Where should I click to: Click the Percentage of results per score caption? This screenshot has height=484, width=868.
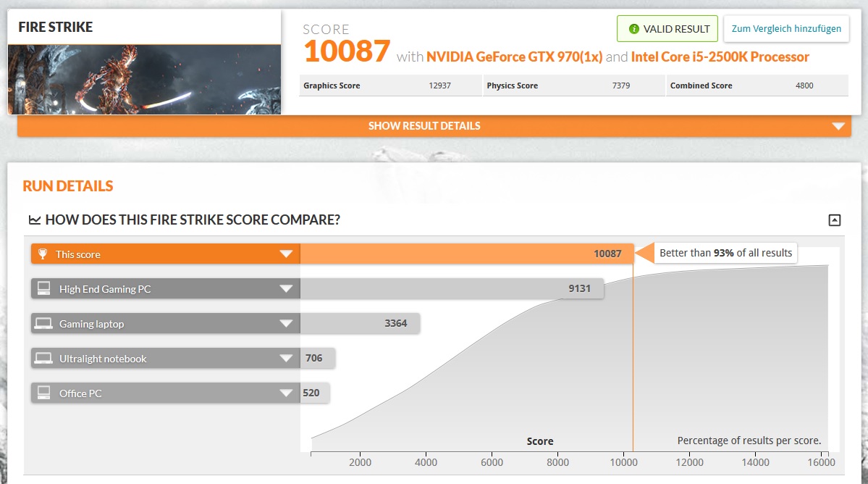(749, 441)
